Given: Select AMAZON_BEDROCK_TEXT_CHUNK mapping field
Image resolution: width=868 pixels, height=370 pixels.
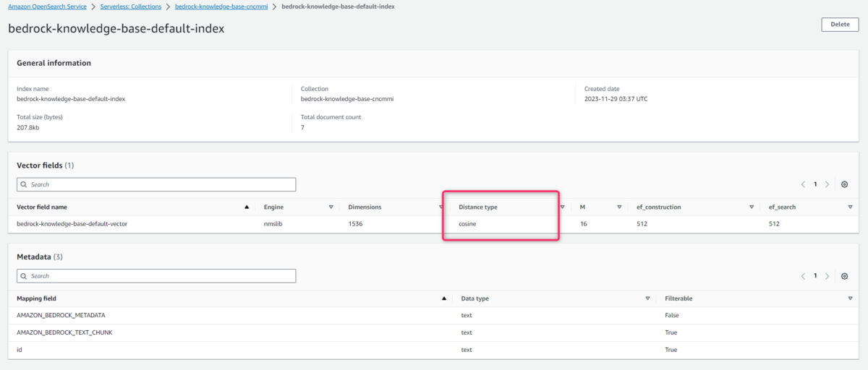Looking at the screenshot, I should point(64,332).
